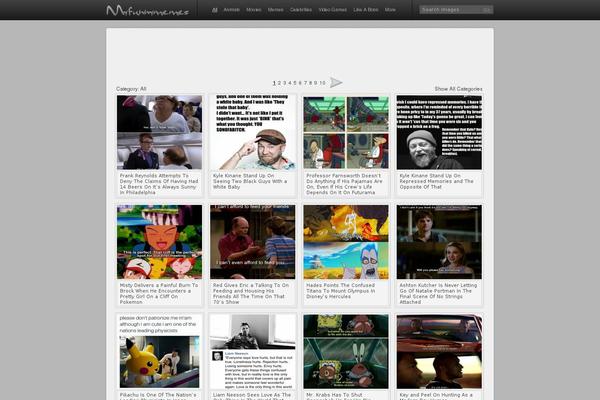Go to page 10 in pagination
The width and height of the screenshot is (600, 400).
pos(322,83)
